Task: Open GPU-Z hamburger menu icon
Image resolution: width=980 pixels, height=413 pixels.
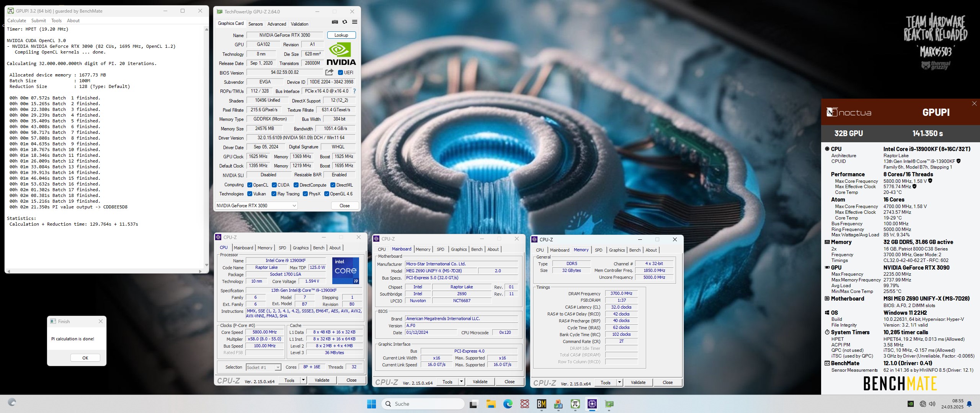Action: (x=354, y=22)
